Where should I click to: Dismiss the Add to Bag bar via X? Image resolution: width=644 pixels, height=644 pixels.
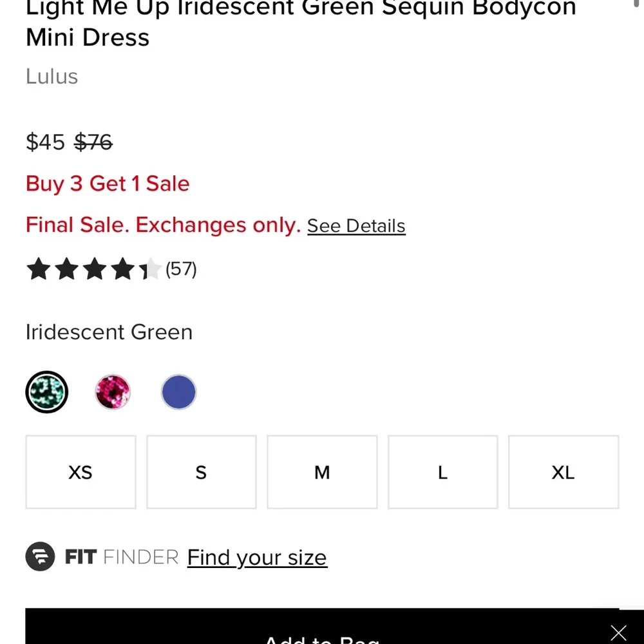618,632
